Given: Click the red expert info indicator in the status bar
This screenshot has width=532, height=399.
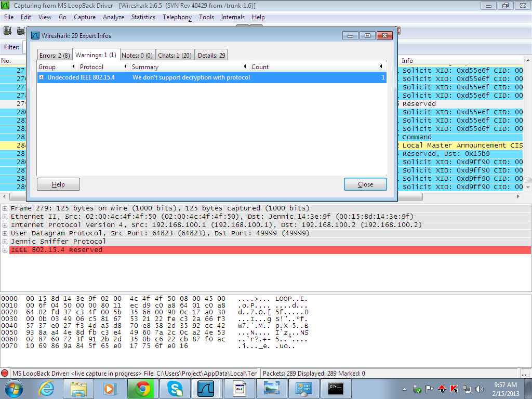Looking at the screenshot, I should tap(5, 373).
